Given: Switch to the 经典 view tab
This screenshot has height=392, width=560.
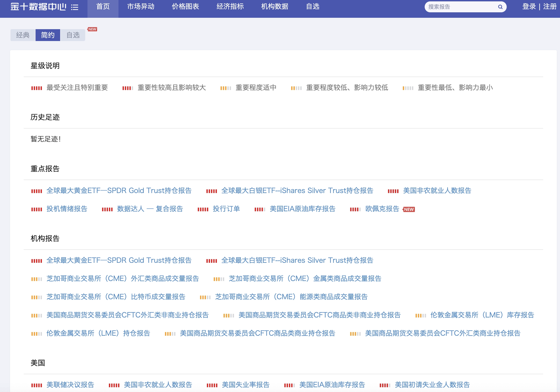Looking at the screenshot, I should [23, 35].
